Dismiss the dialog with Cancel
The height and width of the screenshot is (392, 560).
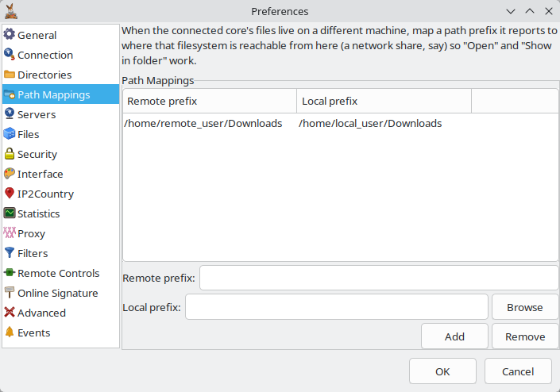pos(518,371)
